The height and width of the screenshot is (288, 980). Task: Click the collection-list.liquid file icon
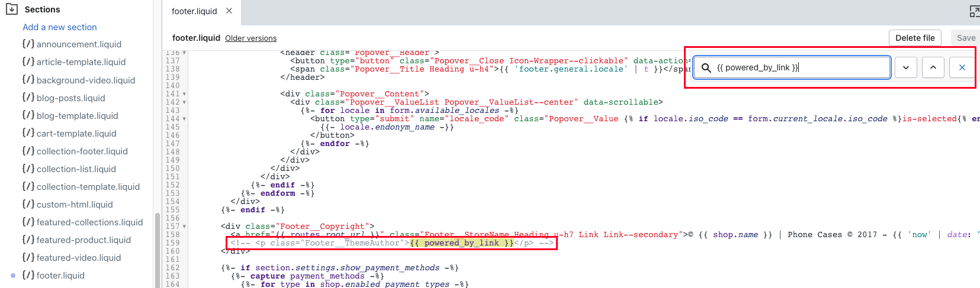tap(28, 169)
